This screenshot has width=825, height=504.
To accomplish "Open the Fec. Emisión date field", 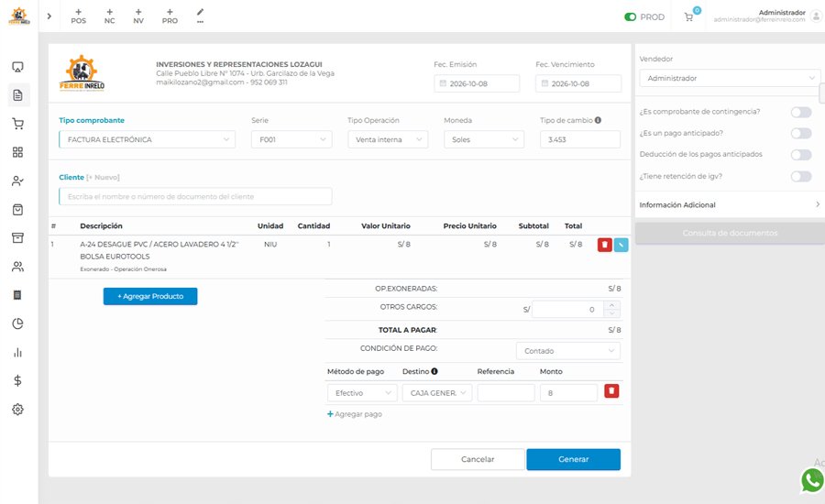I will [477, 83].
